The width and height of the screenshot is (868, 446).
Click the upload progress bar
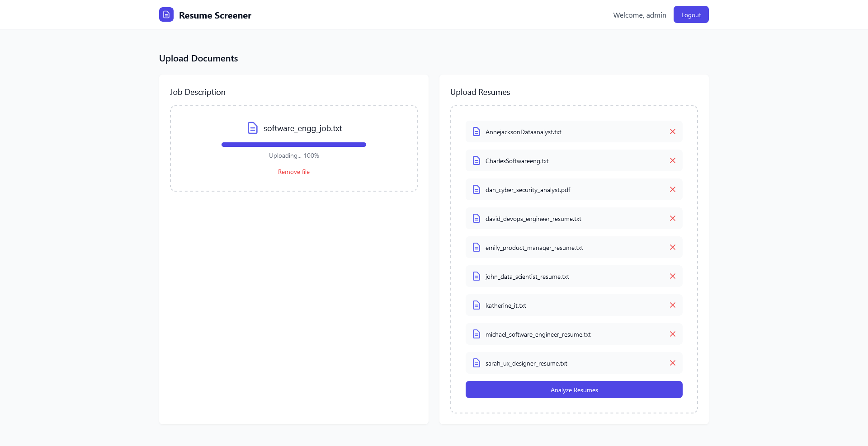coord(293,144)
